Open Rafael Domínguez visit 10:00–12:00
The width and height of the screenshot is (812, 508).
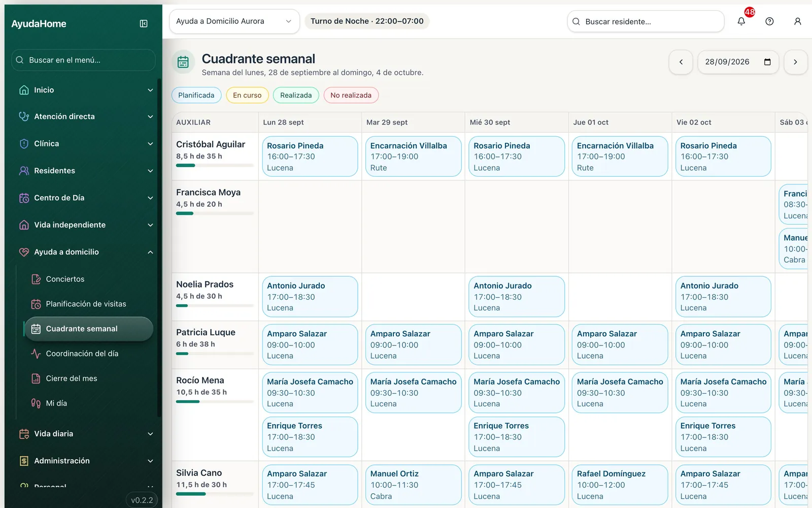tap(620, 485)
